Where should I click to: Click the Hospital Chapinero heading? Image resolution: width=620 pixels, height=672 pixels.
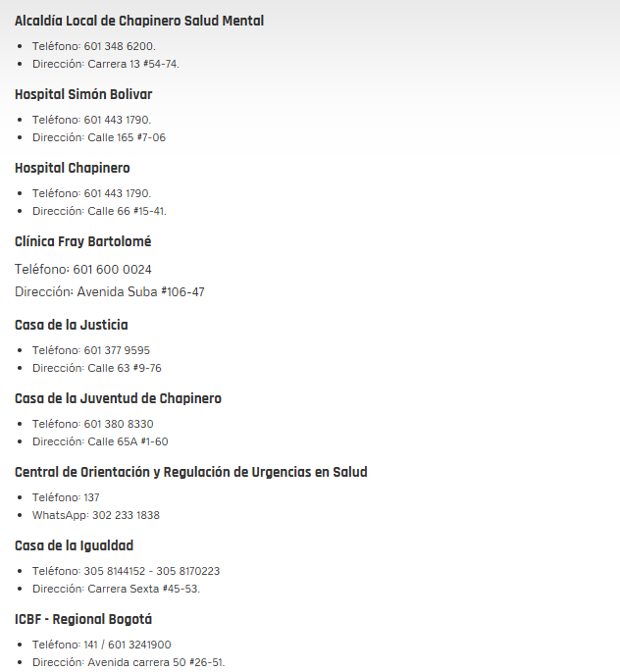click(x=73, y=168)
